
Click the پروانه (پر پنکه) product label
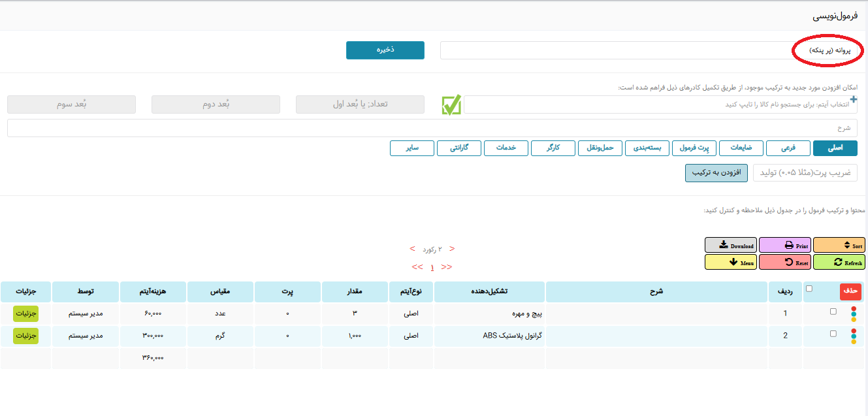tap(830, 50)
